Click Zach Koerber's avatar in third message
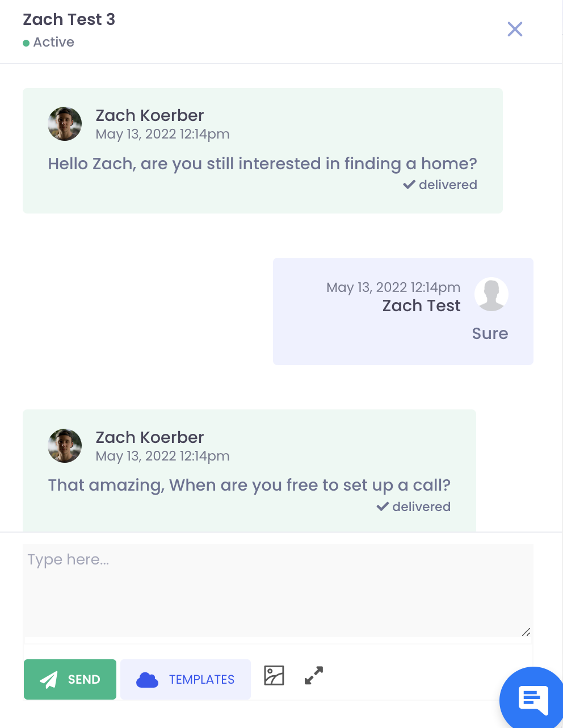This screenshot has height=728, width=563. point(65,446)
